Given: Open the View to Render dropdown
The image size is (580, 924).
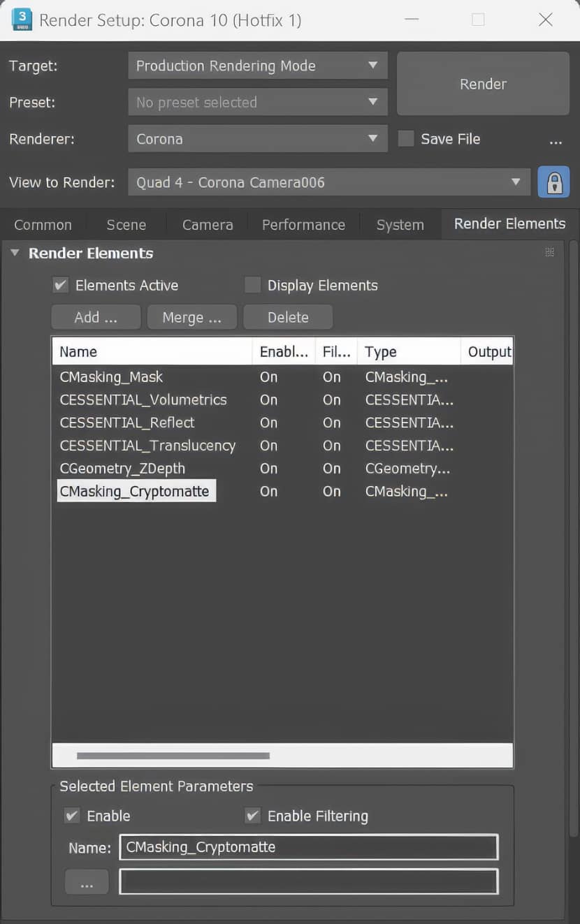Looking at the screenshot, I should (x=329, y=182).
